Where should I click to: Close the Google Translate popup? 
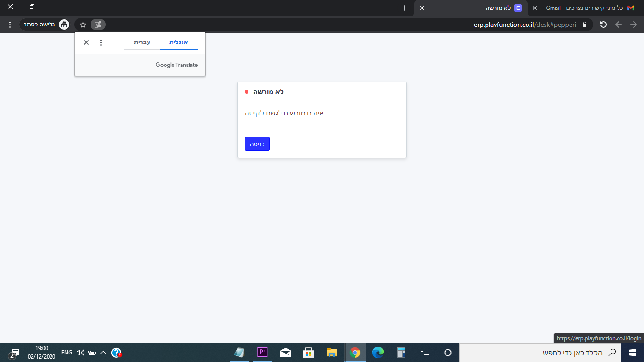click(86, 42)
